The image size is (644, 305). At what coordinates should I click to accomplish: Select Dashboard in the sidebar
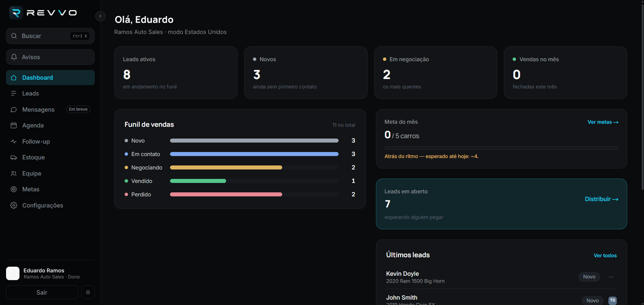coord(50,78)
